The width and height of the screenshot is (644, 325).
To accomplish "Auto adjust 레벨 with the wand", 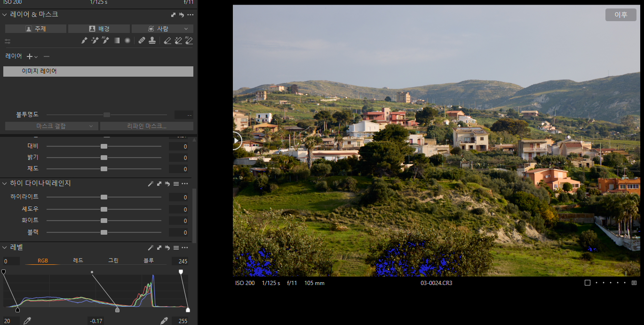I will coord(151,247).
